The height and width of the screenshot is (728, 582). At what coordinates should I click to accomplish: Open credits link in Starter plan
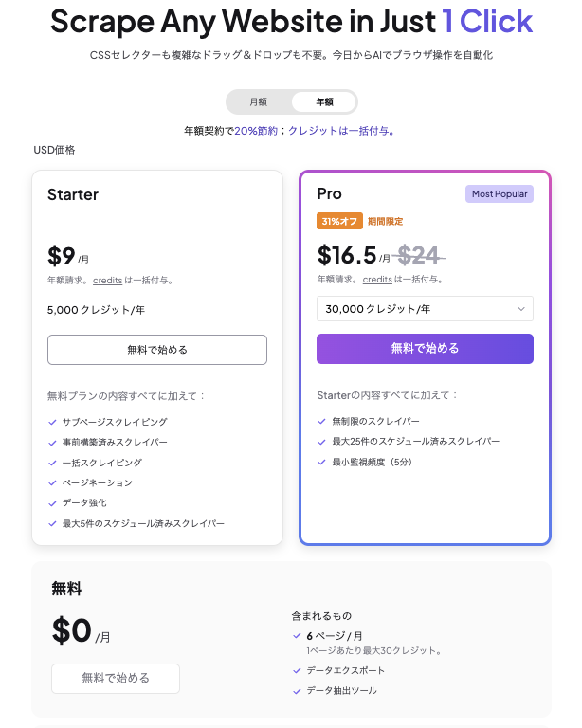pos(107,281)
